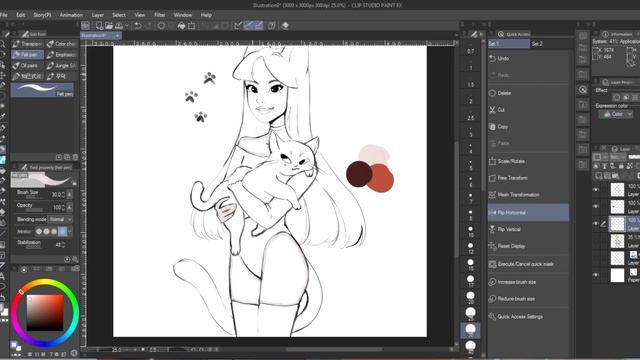
Task: Click the Illustration canvas tab
Action: click(x=100, y=36)
